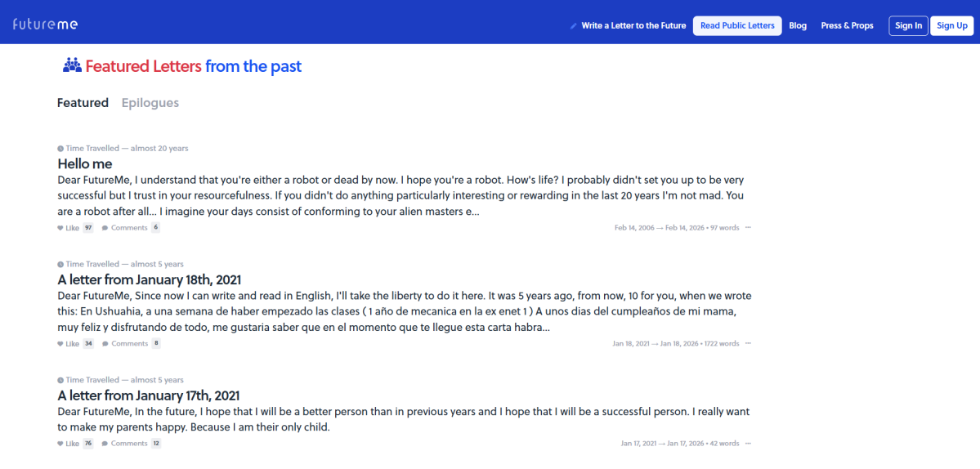Click the FutureMe logo
980x469 pixels.
coord(45,25)
